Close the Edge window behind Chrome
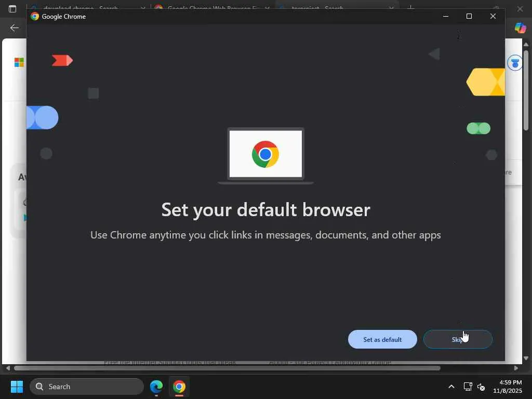 coord(520,9)
